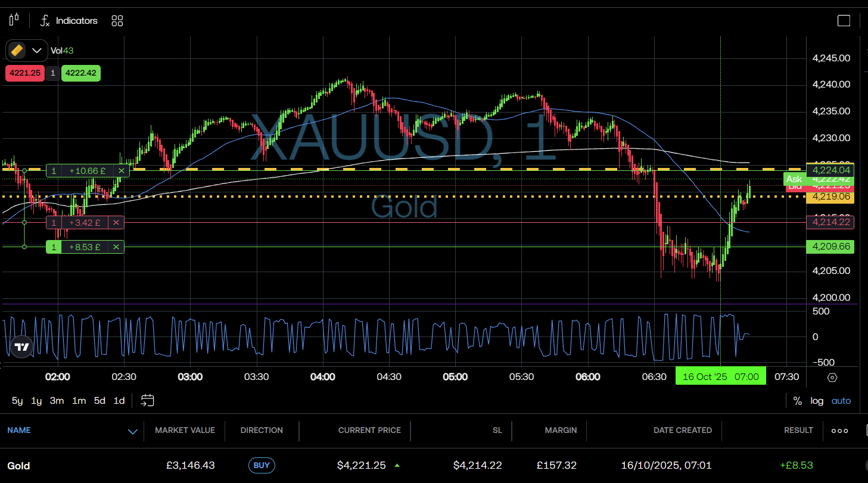The image size is (868, 483).
Task: Close the +3.42 £ stop loss line
Action: click(116, 223)
